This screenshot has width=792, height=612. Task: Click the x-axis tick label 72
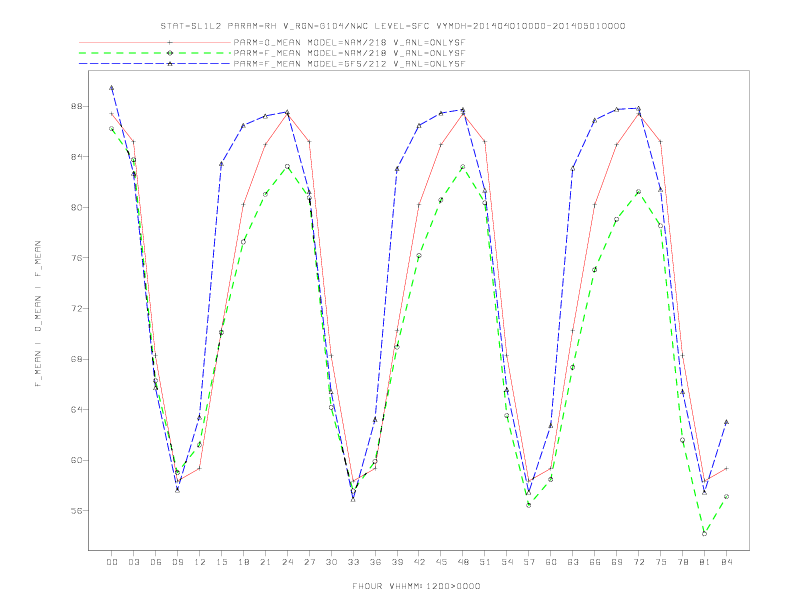pyautogui.click(x=638, y=562)
